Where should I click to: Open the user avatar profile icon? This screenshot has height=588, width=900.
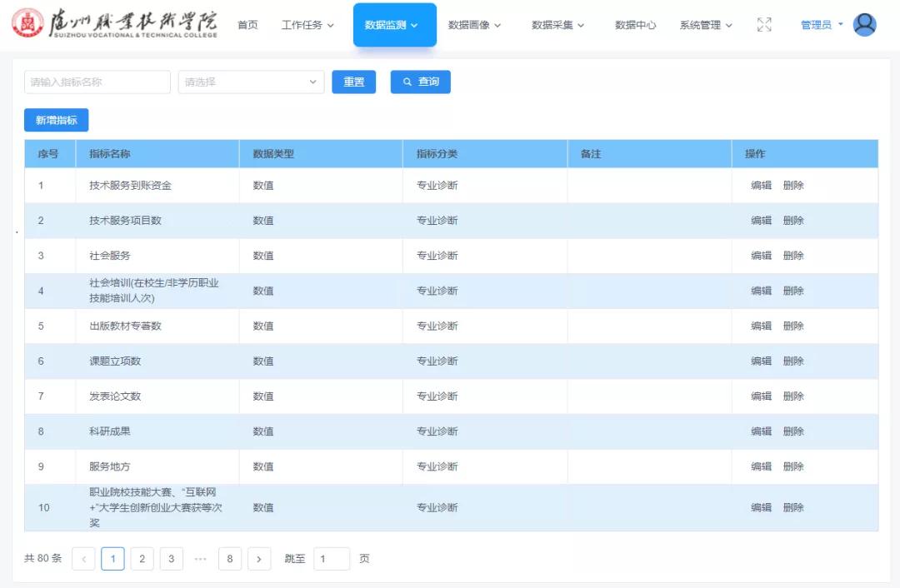tap(864, 24)
